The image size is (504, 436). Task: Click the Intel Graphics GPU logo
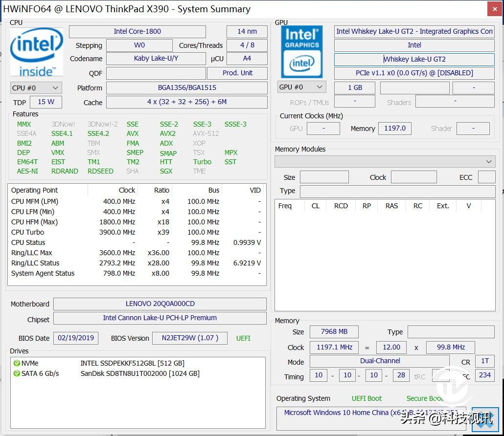[x=301, y=52]
